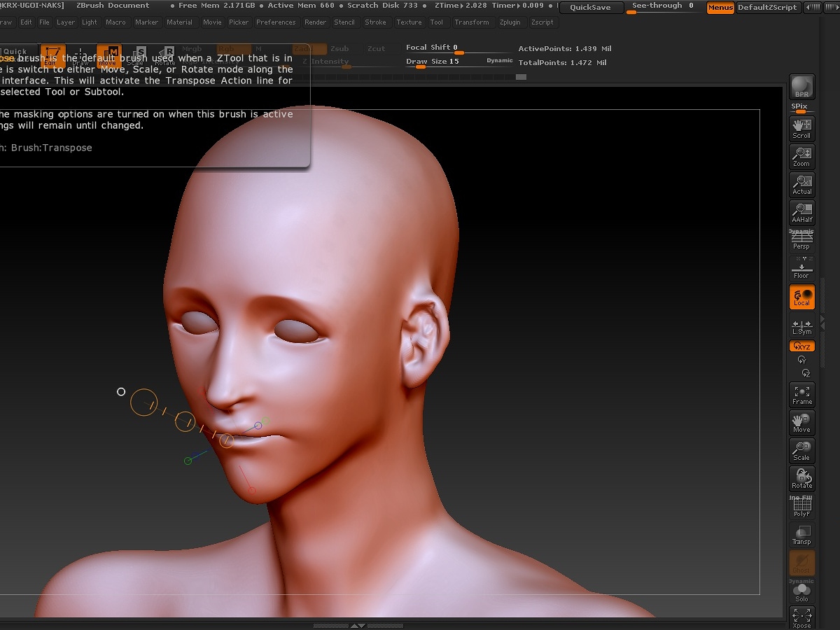This screenshot has height=630, width=840.
Task: Open the Movie menu
Action: 212,22
